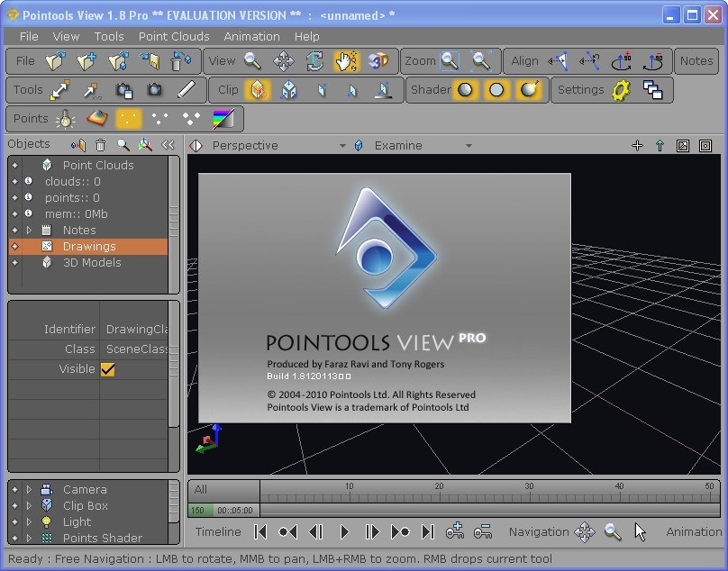The height and width of the screenshot is (571, 728).
Task: Toggle the second Shader plain sphere button
Action: (496, 90)
